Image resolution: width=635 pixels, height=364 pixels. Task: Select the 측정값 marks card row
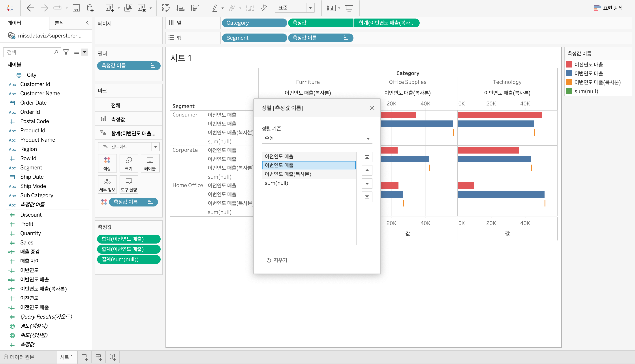coord(129,119)
